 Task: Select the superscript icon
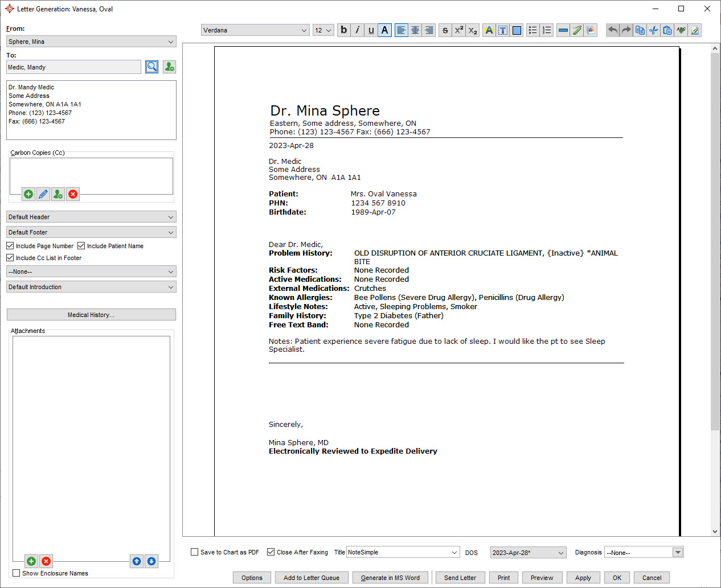pyautogui.click(x=458, y=30)
